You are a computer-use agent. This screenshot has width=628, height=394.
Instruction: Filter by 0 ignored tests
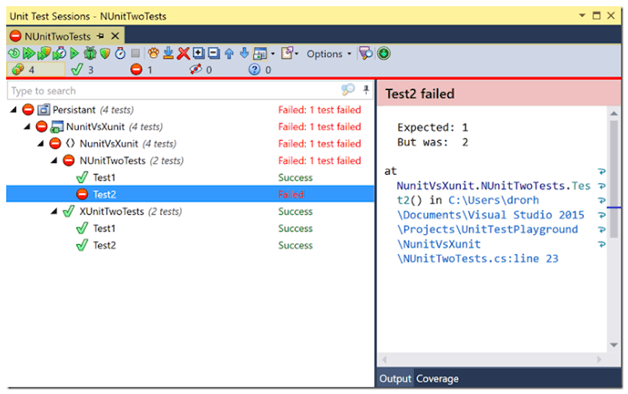[x=201, y=70]
